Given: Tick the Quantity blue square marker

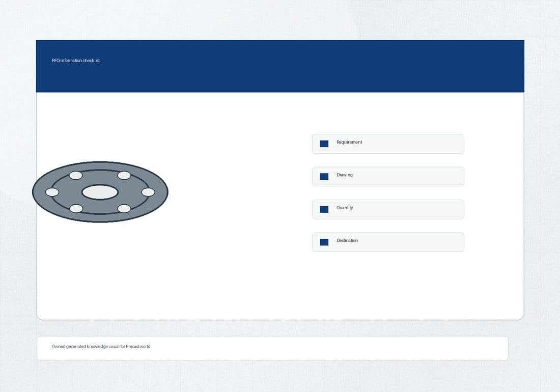Looking at the screenshot, I should 324,210.
